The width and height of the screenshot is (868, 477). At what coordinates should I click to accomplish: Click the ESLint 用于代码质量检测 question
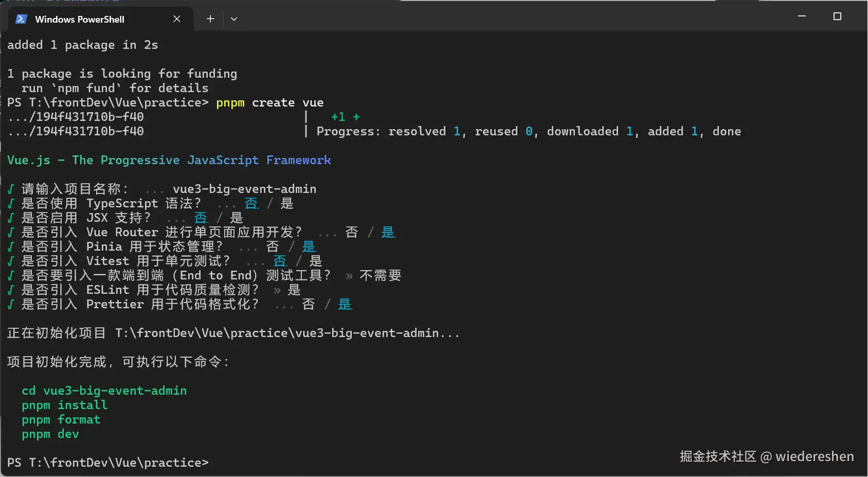140,290
